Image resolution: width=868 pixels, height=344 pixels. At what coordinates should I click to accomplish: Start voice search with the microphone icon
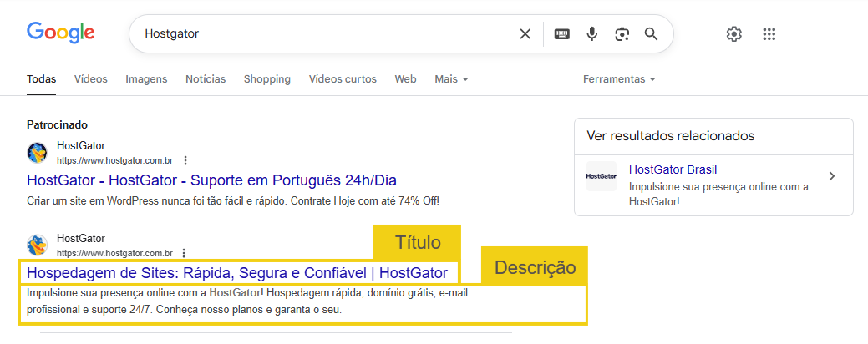pyautogui.click(x=592, y=34)
